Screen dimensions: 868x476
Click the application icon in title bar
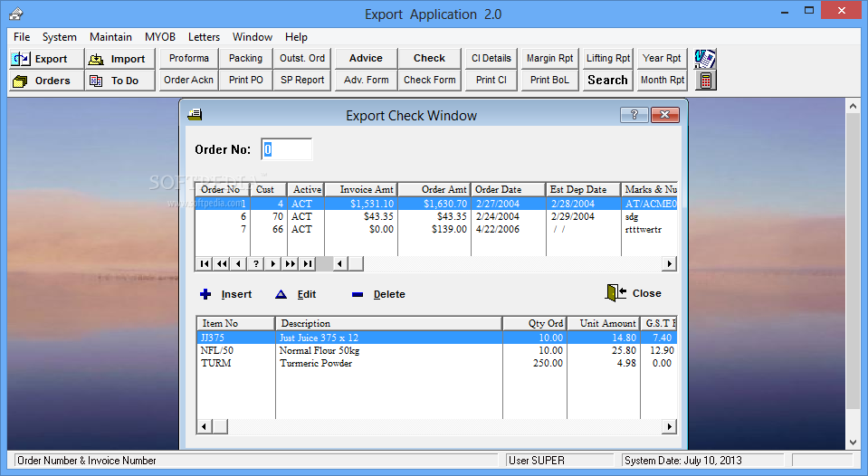pyautogui.click(x=16, y=14)
